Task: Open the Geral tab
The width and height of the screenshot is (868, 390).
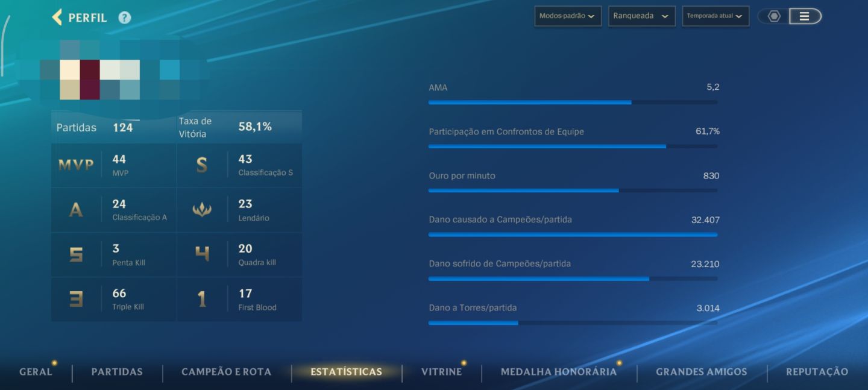Action: point(36,372)
